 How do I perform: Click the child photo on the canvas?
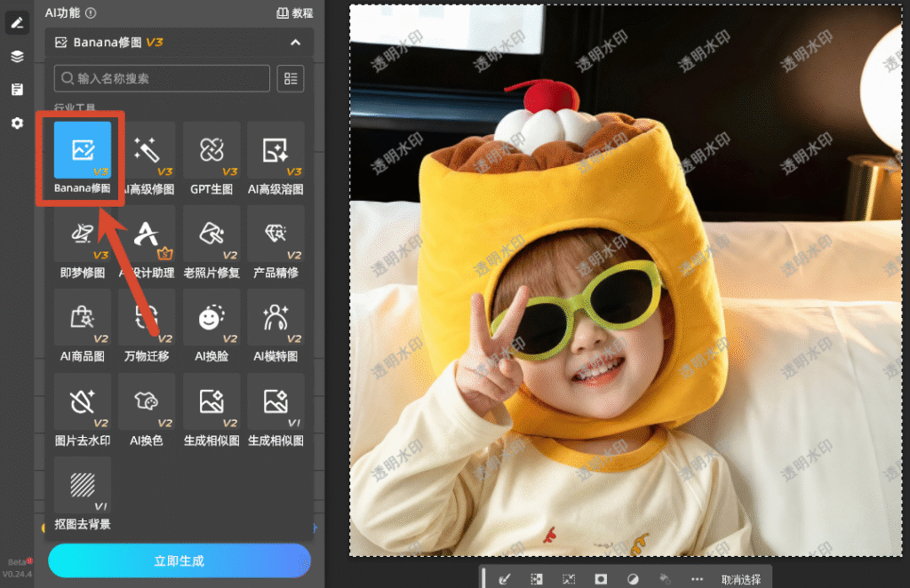point(626,281)
